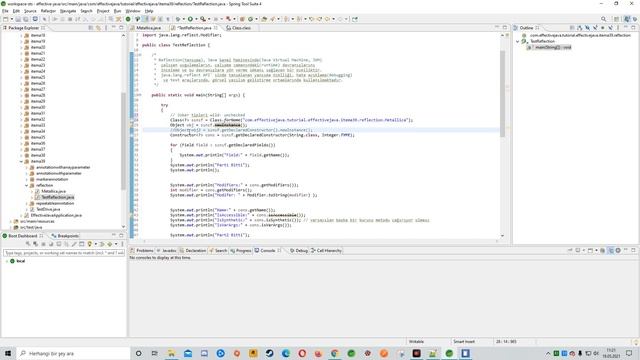The width and height of the screenshot is (640, 360).
Task: Open the File menu
Action: pos(5,11)
